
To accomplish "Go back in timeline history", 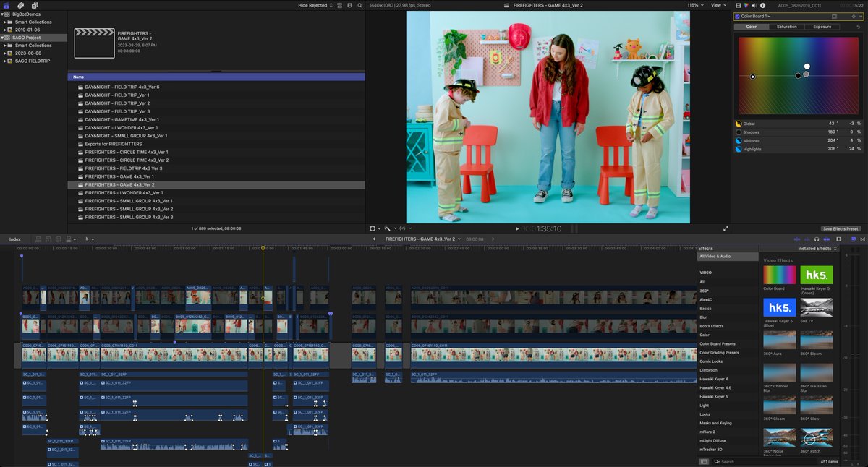I will tap(374, 239).
